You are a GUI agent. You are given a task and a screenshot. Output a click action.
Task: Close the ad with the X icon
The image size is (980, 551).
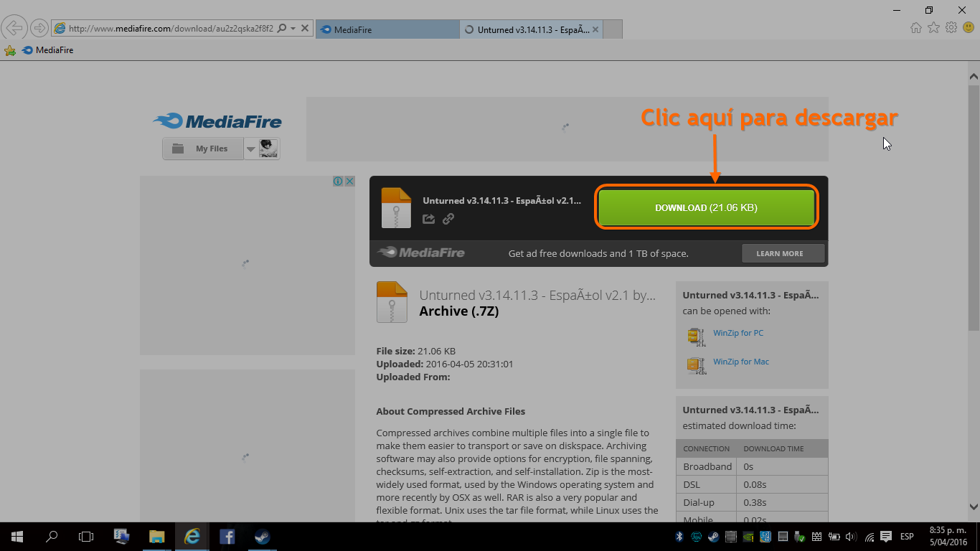(349, 182)
